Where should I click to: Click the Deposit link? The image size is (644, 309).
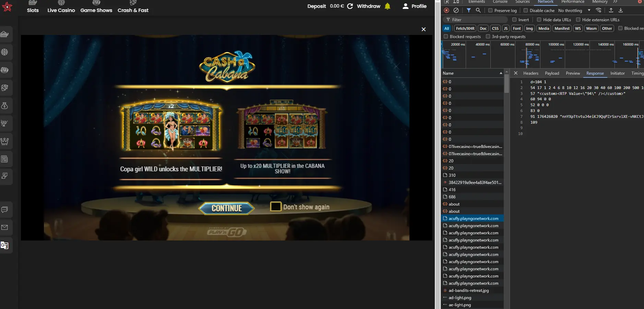[x=317, y=6]
